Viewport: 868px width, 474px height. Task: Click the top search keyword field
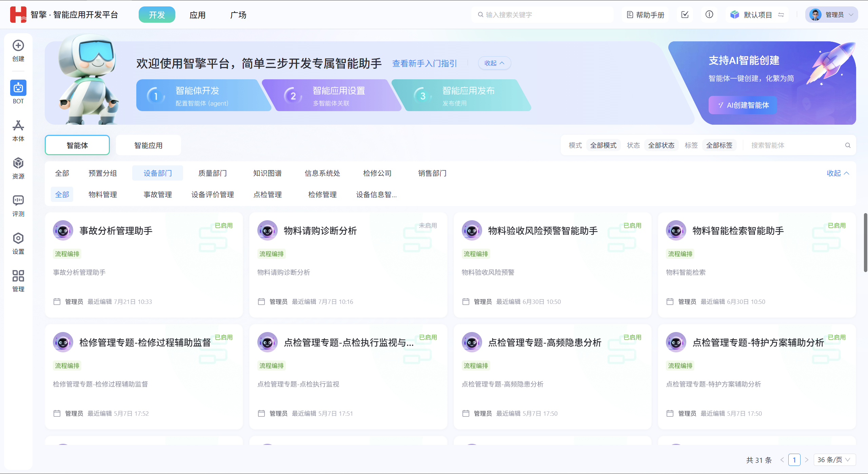pos(542,15)
